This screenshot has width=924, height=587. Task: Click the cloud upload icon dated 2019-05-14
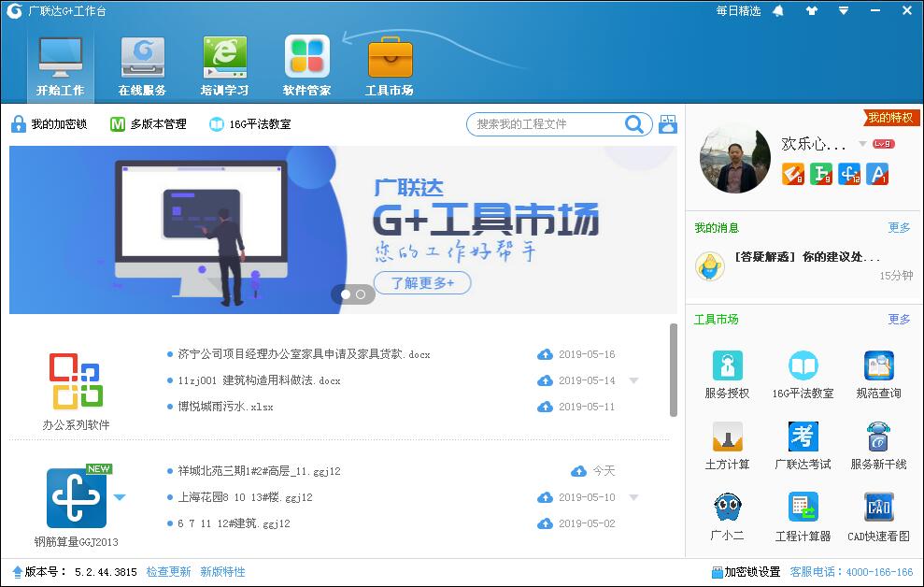tap(545, 380)
